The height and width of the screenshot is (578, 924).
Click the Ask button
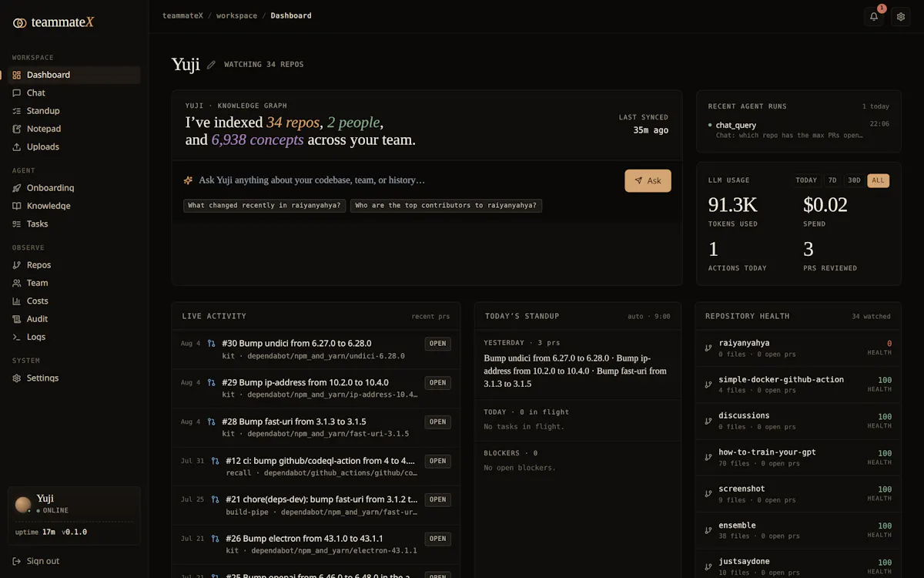coord(648,180)
